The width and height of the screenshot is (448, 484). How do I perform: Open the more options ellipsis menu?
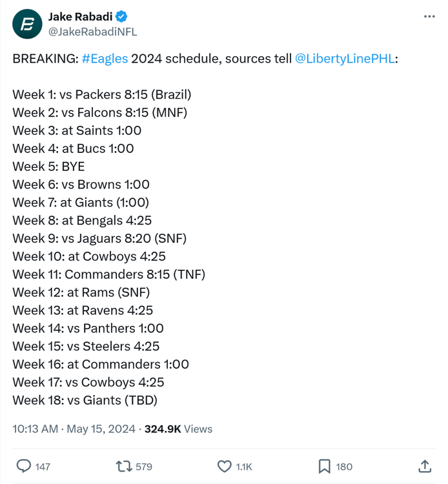coord(429,17)
